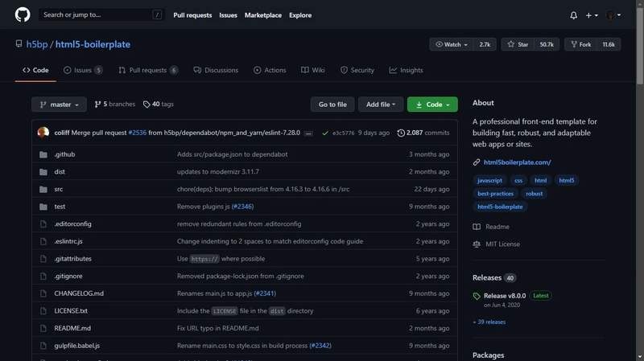This screenshot has height=361, width=644.
Task: Open the .eslintrc.js file
Action: click(68, 241)
